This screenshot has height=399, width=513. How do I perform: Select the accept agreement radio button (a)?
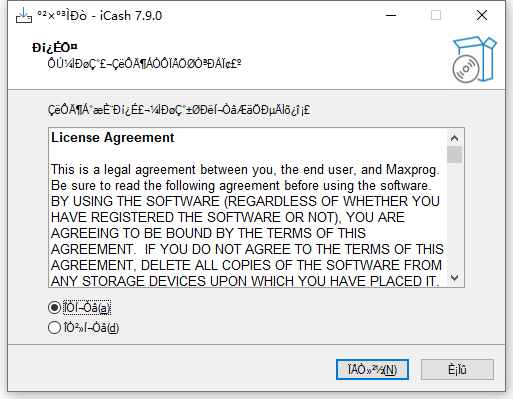click(x=54, y=307)
